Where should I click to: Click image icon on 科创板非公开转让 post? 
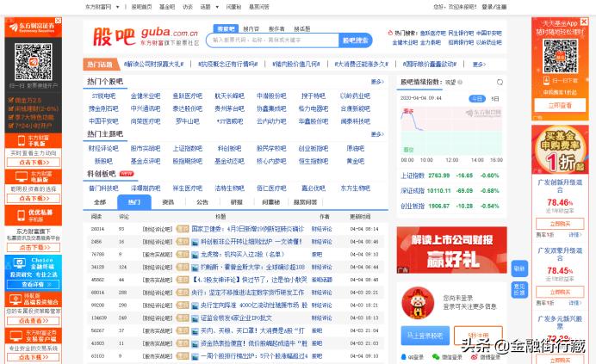(x=195, y=242)
